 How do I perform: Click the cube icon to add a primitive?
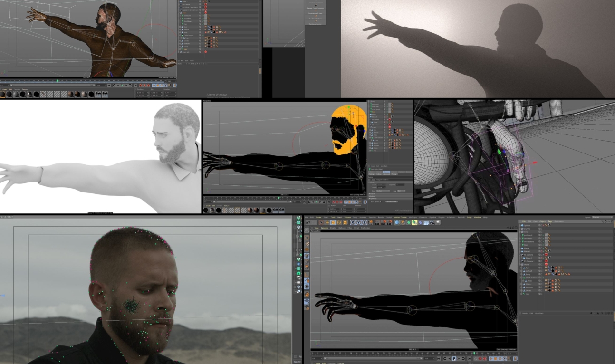(x=396, y=221)
